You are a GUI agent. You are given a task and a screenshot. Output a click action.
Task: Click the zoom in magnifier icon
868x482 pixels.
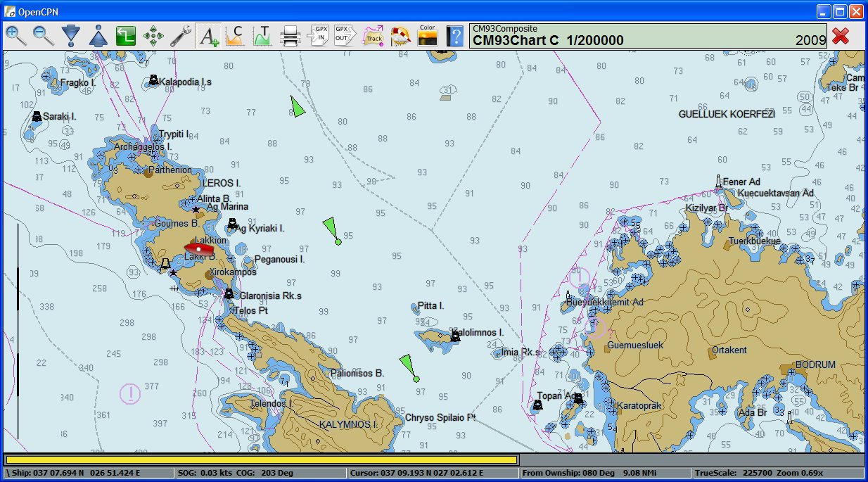(x=15, y=35)
